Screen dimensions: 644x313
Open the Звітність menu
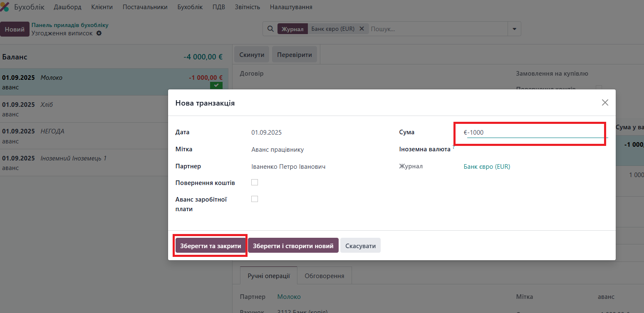(247, 7)
